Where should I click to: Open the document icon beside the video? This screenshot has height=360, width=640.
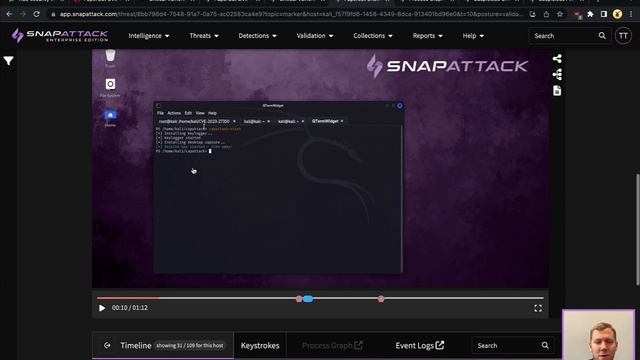[557, 91]
